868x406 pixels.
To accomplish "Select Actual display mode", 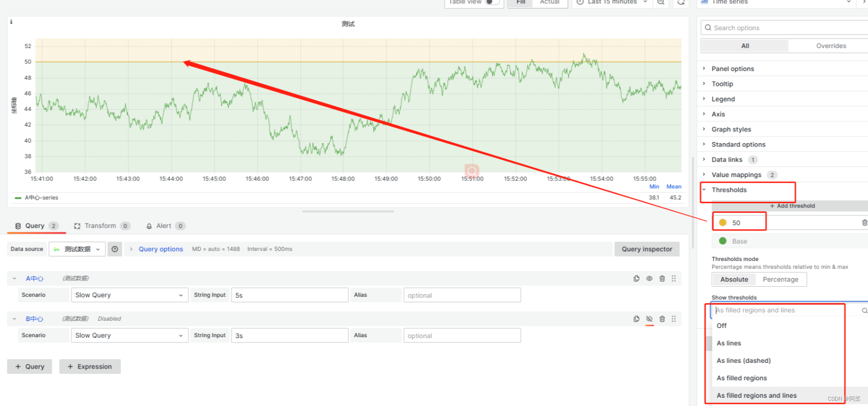I will [550, 2].
